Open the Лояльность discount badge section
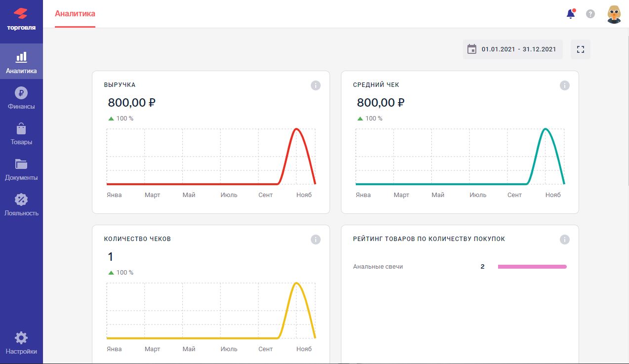Image resolution: width=629 pixels, height=364 pixels. (x=21, y=205)
